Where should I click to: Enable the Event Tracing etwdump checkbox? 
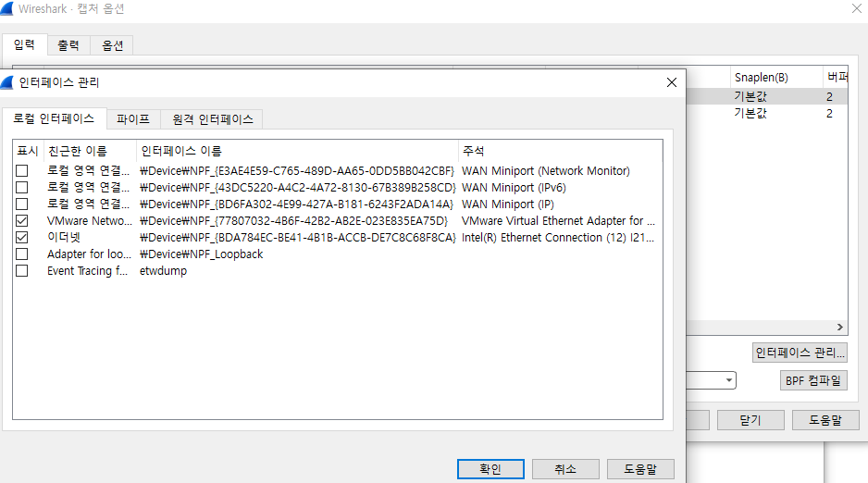pyautogui.click(x=21, y=270)
